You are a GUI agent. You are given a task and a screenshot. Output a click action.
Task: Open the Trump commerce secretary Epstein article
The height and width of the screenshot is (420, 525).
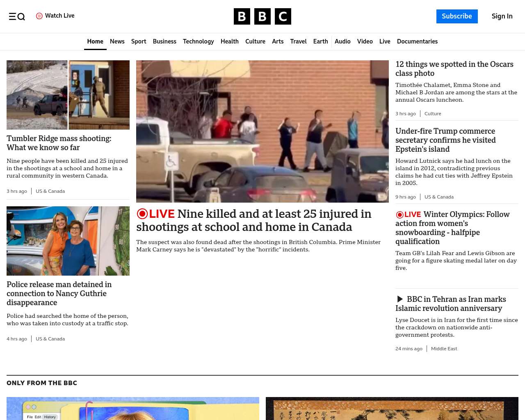point(445,140)
